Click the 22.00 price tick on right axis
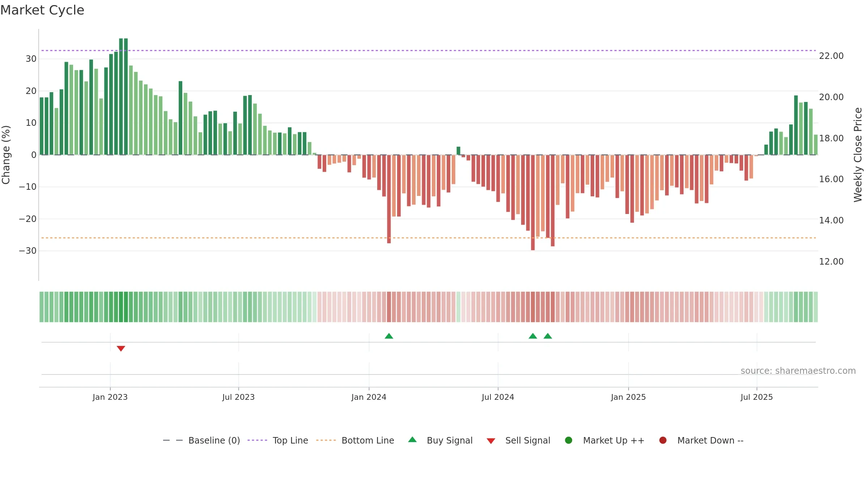This screenshot has height=488, width=868. click(x=831, y=56)
